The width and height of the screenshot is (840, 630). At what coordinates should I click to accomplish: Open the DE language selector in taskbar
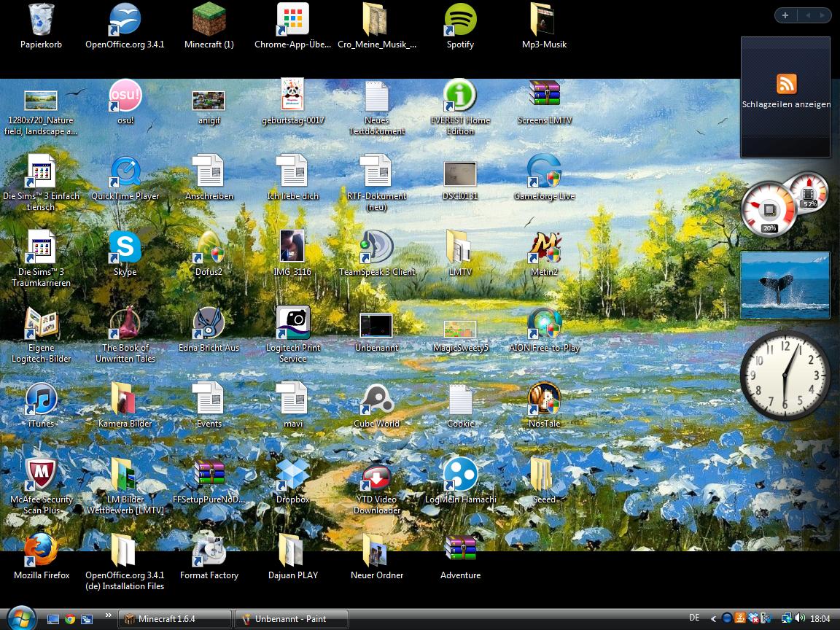click(694, 618)
